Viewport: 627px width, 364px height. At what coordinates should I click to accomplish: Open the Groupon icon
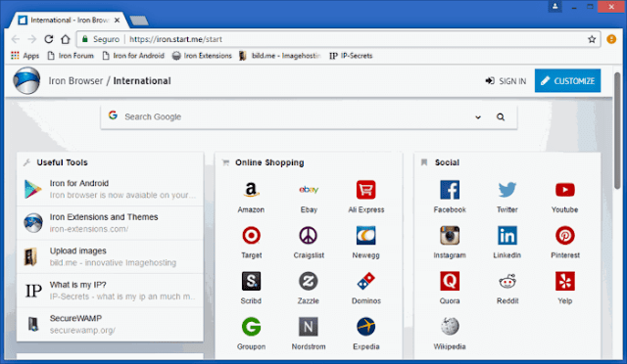(x=251, y=327)
